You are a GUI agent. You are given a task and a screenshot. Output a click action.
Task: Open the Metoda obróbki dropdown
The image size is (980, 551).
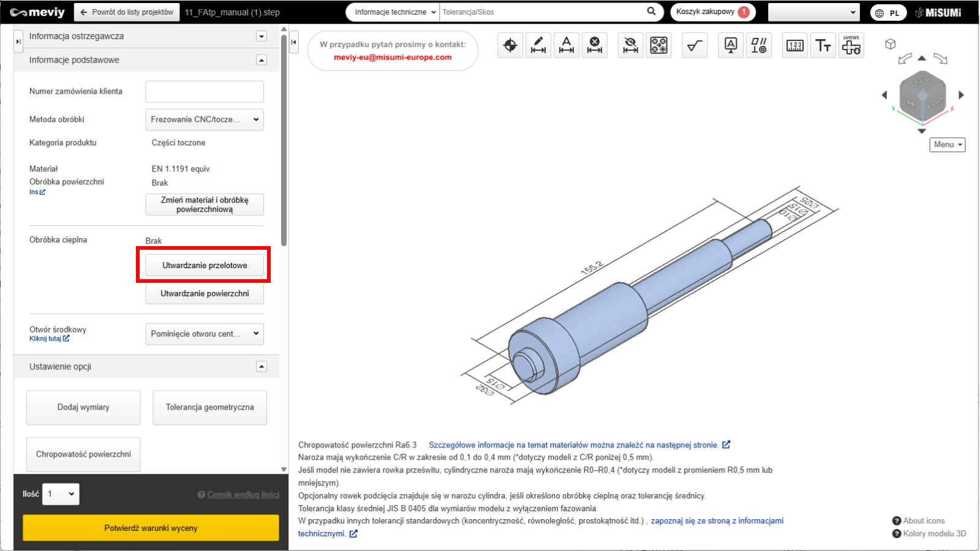click(205, 119)
